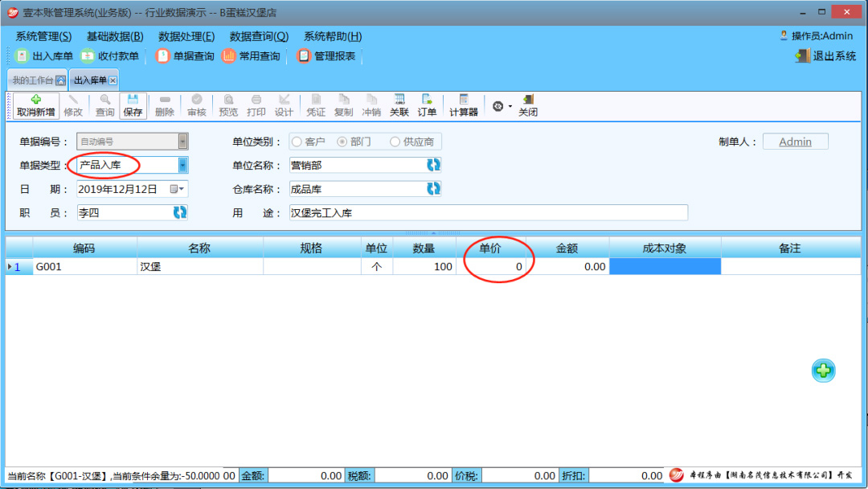Open the 设计 design tool
Screen dimensions: 868x489
pyautogui.click(x=284, y=106)
